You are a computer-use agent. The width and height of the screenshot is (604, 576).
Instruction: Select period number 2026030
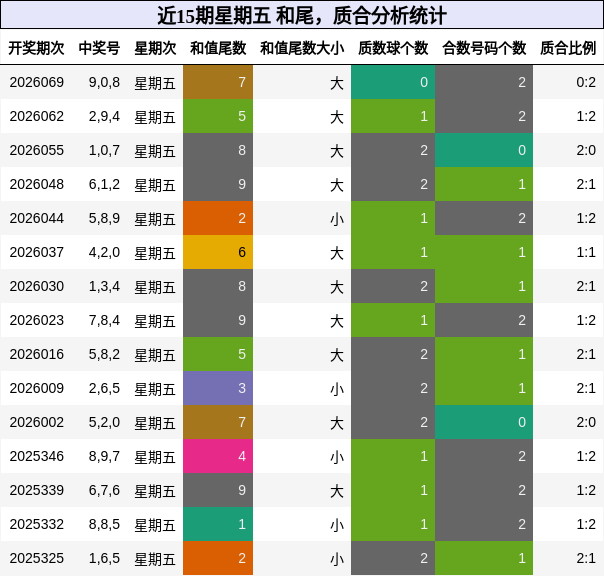point(37,286)
